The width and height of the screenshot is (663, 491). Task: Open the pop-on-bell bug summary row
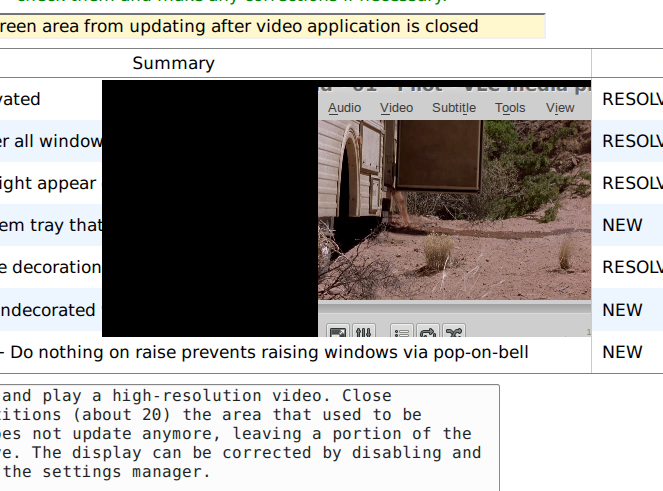click(270, 352)
